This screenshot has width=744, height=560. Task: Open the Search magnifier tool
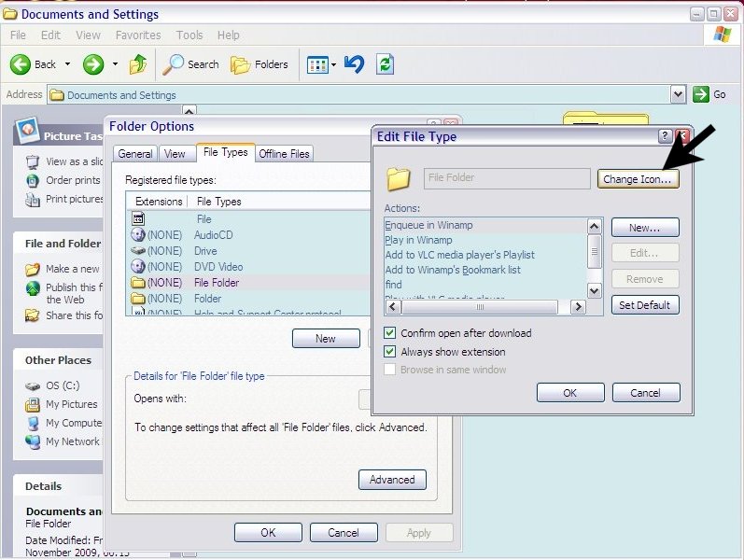(x=173, y=64)
